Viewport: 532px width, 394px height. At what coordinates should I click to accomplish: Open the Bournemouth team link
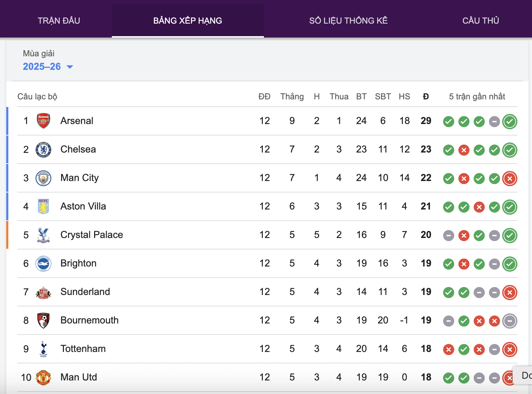tap(89, 320)
